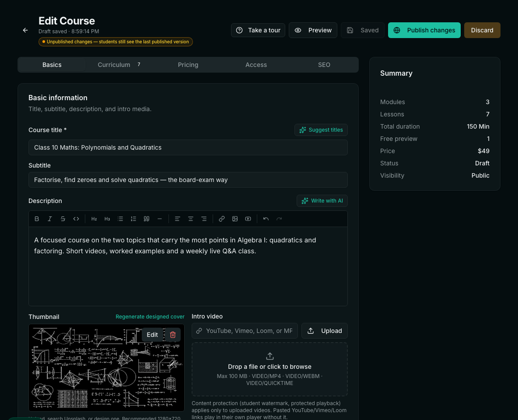Align description text left
This screenshot has width=518, height=420.
[177, 219]
